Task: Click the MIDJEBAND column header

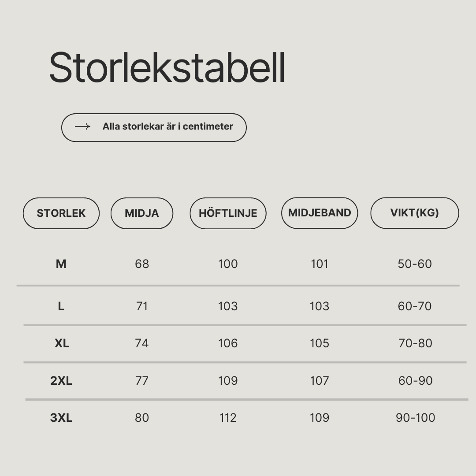Action: [320, 213]
